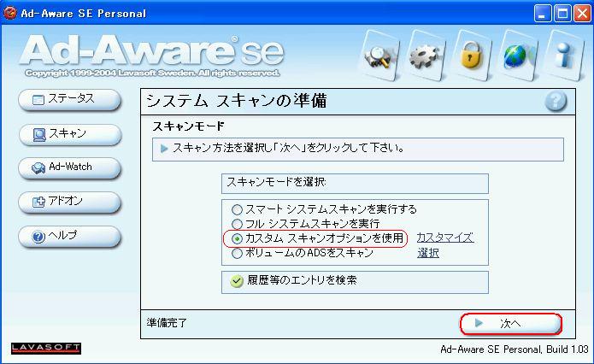Select フル システムスキャンを実行 radio option

[x=237, y=224]
